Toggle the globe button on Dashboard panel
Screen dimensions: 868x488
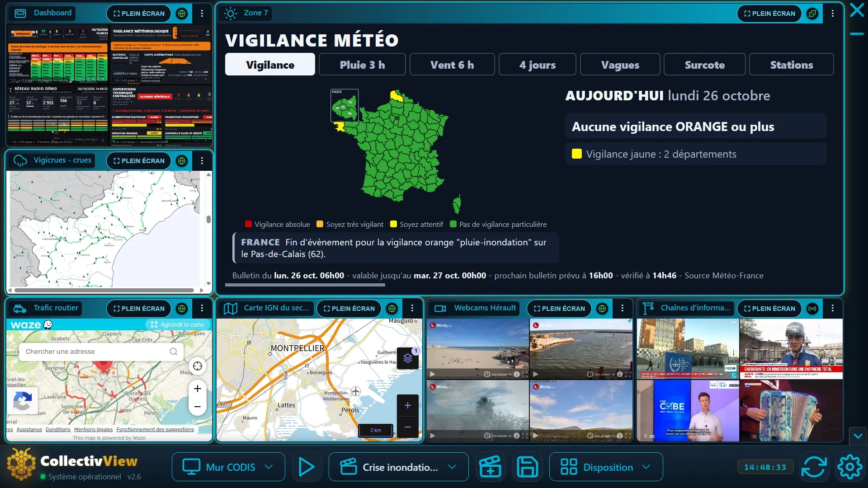pos(182,14)
